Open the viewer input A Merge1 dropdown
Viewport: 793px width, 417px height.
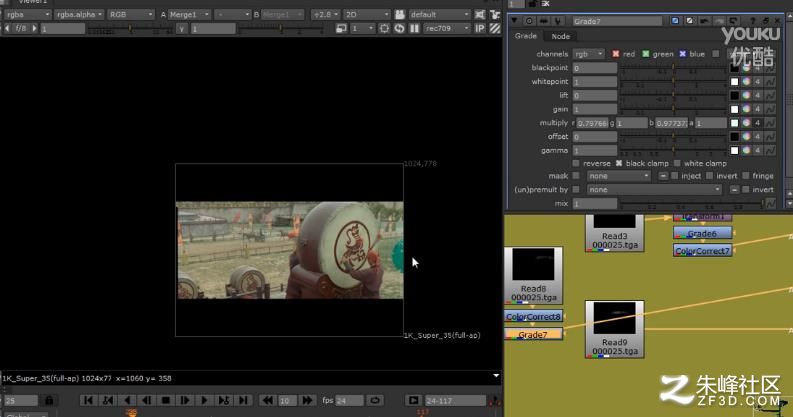(189, 15)
